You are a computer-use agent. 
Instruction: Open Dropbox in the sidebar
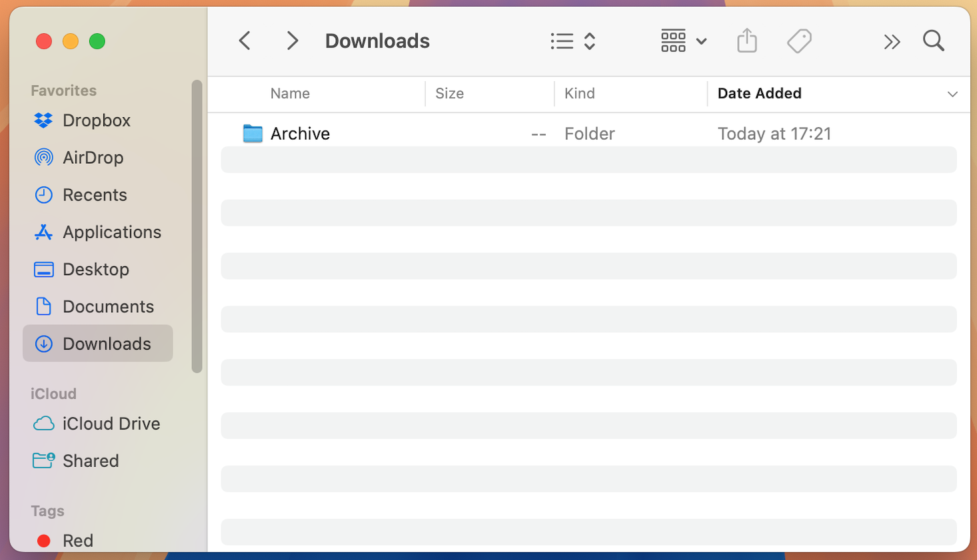click(97, 121)
